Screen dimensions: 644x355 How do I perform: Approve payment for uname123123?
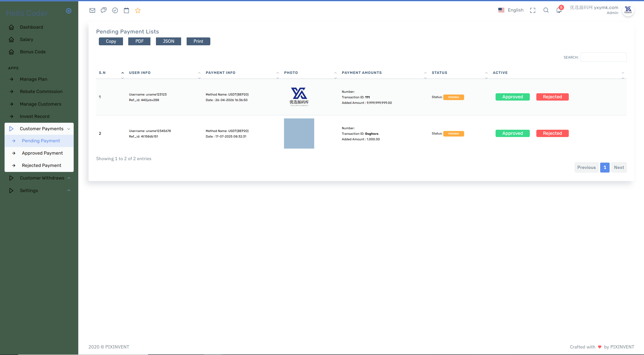tap(512, 97)
